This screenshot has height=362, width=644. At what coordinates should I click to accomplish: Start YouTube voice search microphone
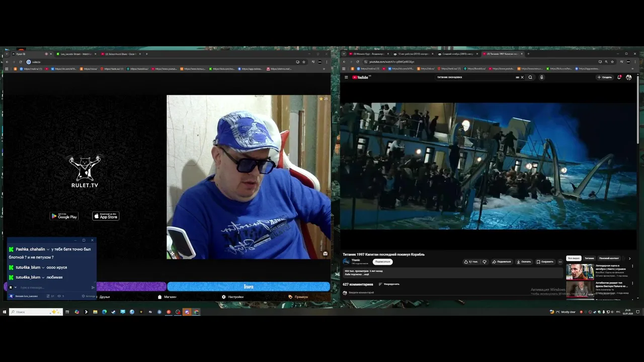[x=541, y=77]
